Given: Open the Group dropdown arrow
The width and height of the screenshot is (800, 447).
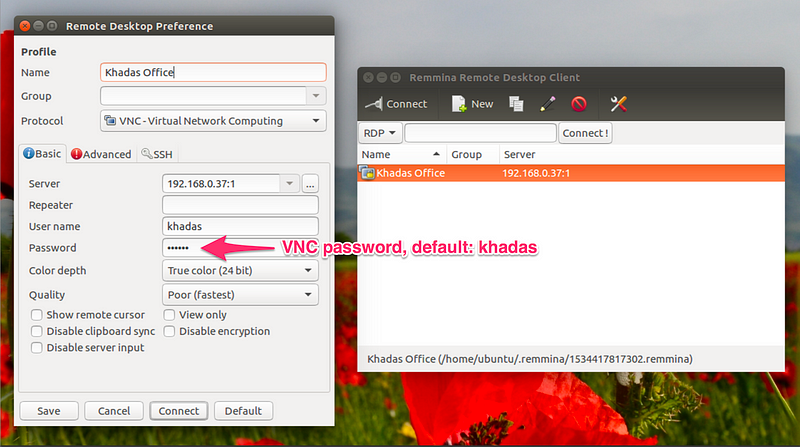Looking at the screenshot, I should 316,95.
